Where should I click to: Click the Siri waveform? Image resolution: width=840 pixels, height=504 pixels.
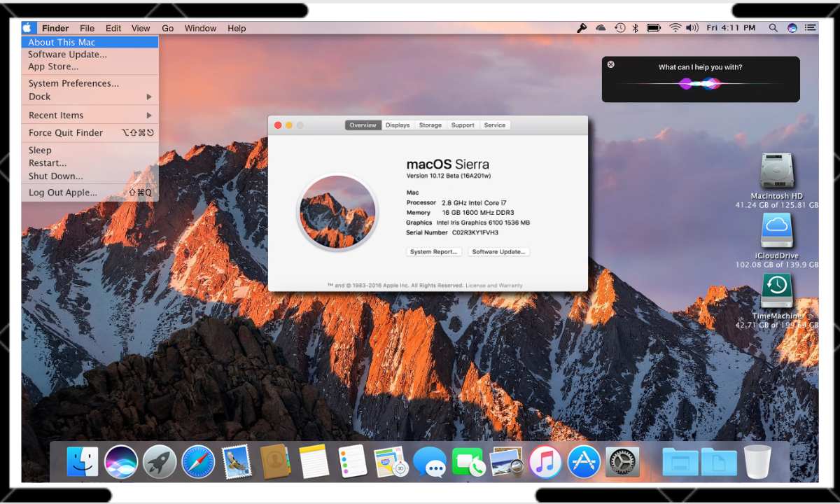(x=700, y=84)
